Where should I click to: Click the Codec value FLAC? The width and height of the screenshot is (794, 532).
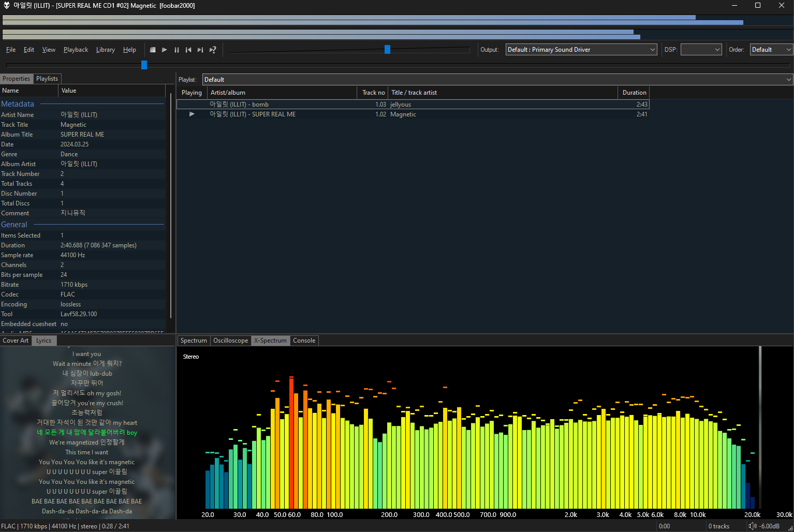tap(68, 294)
